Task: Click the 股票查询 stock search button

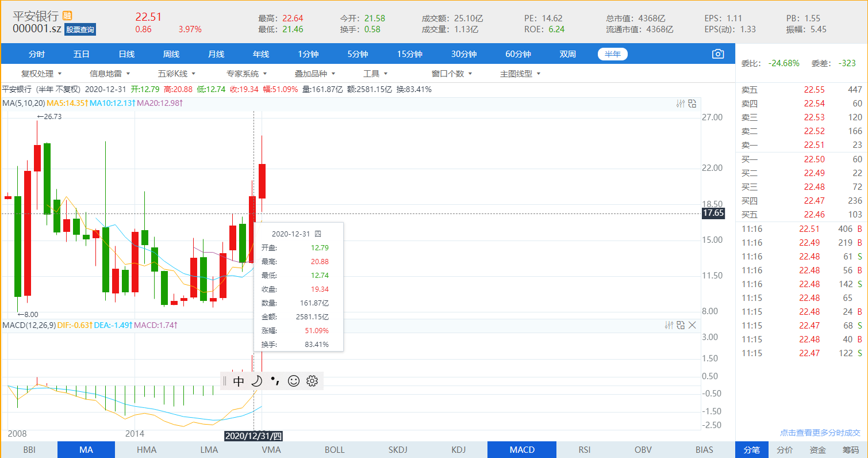Action: point(80,29)
